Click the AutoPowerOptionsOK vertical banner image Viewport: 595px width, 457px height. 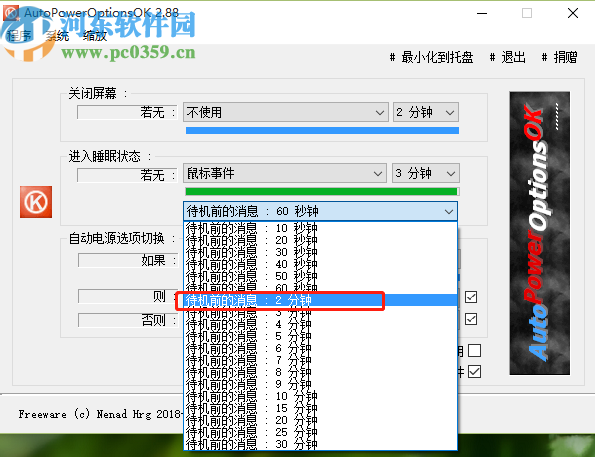click(x=539, y=233)
